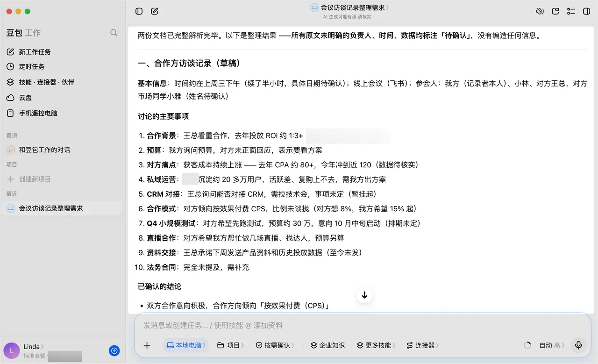
Task: Select recent chat 会议访谈记录整理需求 in sidebar
Action: pyautogui.click(x=62, y=208)
